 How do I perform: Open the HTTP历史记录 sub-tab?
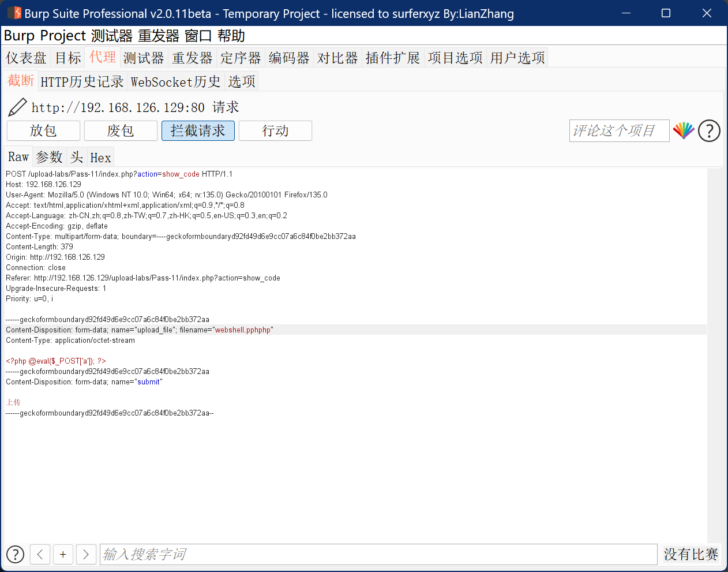[82, 82]
